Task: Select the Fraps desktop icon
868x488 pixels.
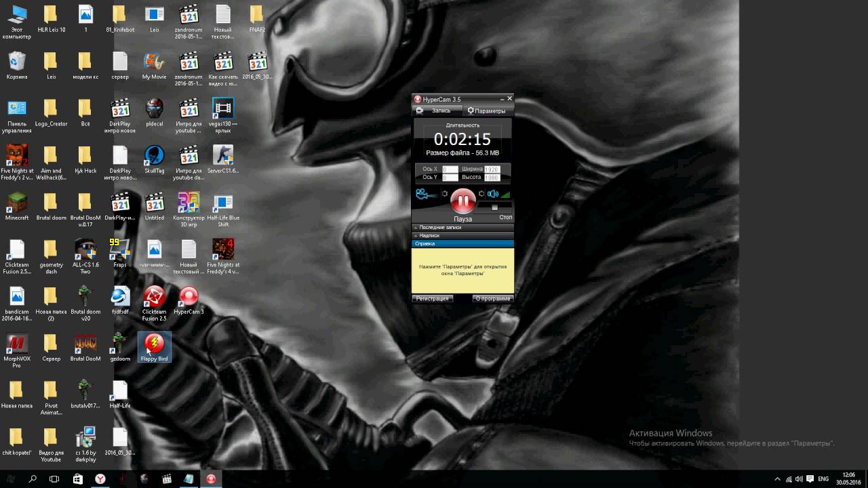Action: [120, 253]
